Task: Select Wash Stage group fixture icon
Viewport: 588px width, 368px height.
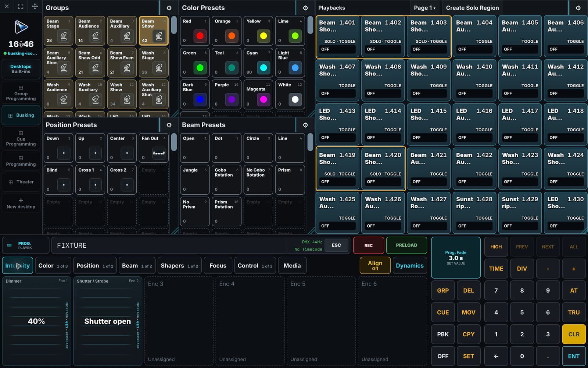Action: (x=159, y=68)
